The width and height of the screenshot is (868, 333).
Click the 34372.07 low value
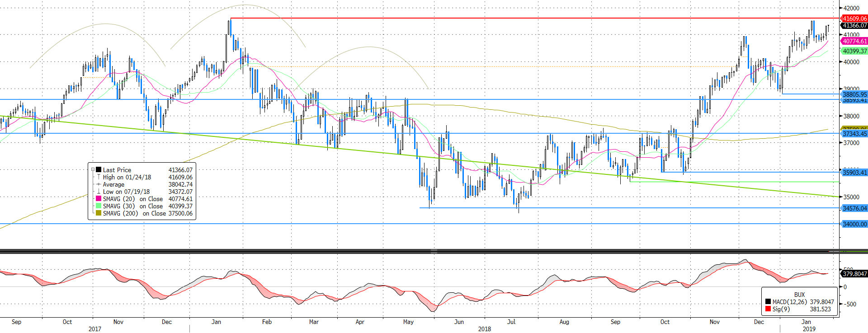[180, 192]
